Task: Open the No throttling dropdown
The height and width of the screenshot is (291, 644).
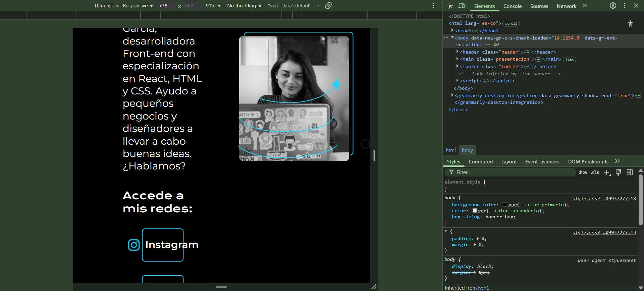Action: [244, 6]
